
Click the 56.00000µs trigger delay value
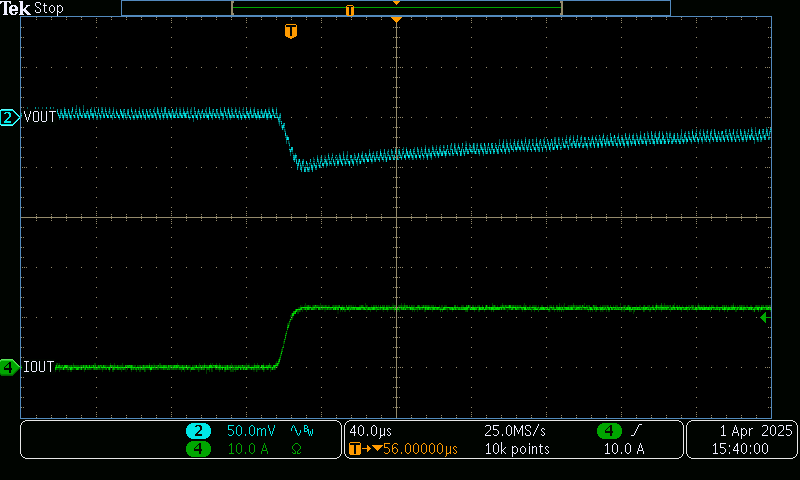point(420,449)
